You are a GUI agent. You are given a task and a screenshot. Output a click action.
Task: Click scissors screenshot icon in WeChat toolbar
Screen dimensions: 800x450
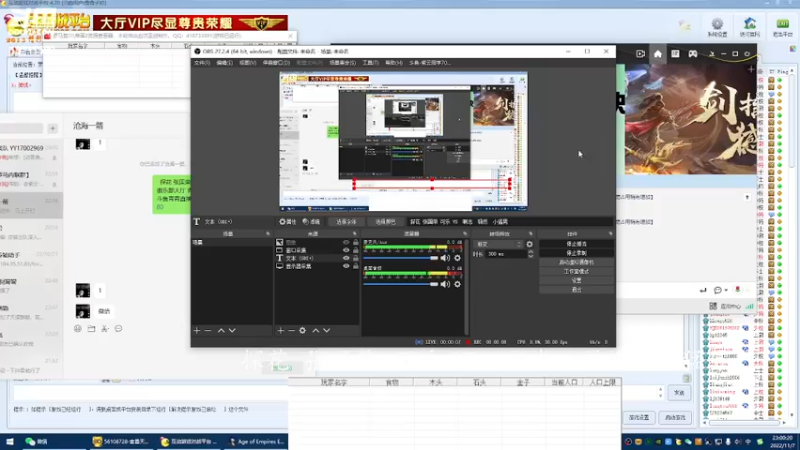tap(105, 329)
